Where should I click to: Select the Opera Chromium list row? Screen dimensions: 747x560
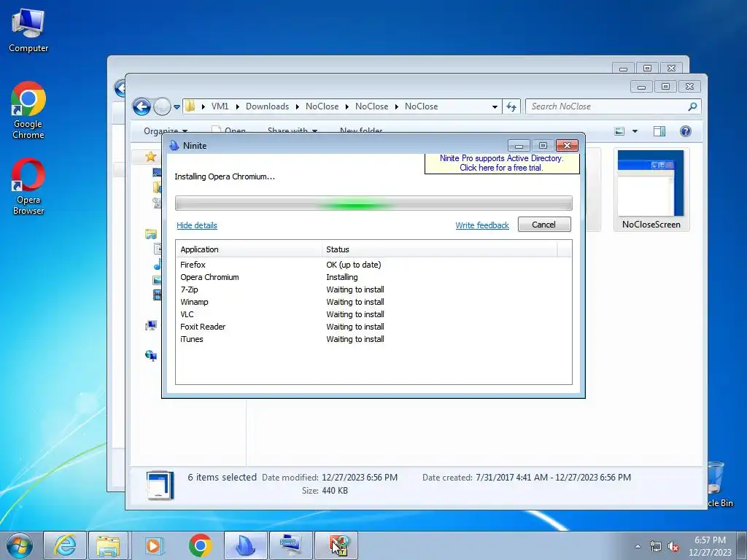373,277
